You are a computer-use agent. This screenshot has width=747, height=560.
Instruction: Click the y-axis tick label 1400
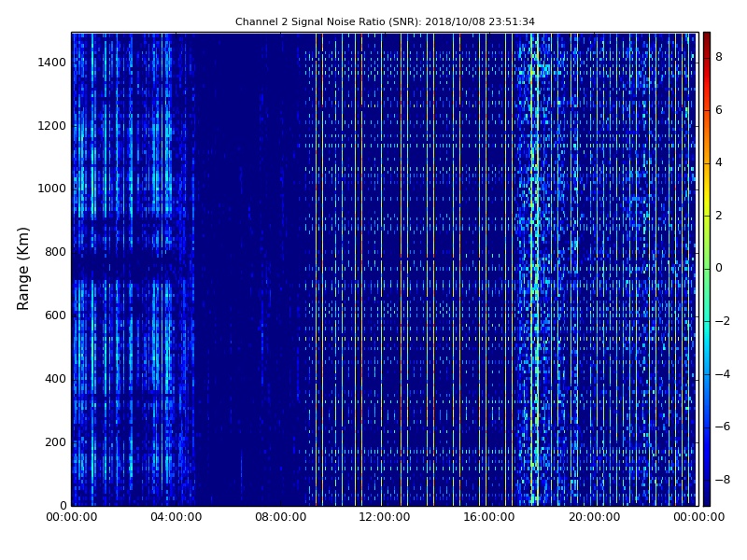(52, 63)
